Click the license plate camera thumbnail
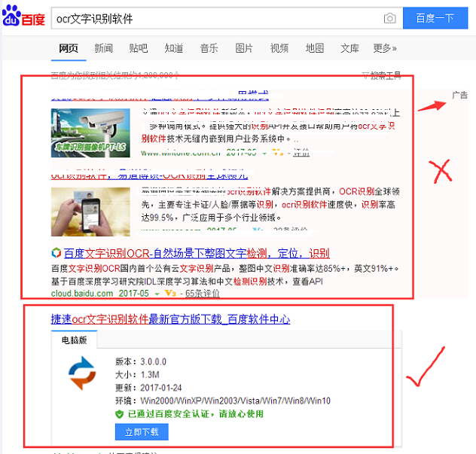Viewport: 476px width, 454px height. (90, 133)
